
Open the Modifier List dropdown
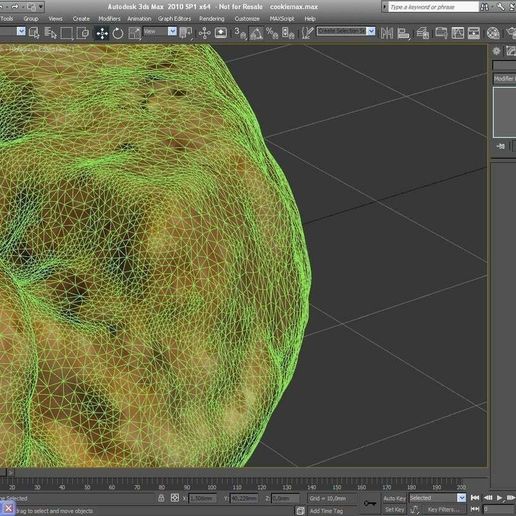504,79
